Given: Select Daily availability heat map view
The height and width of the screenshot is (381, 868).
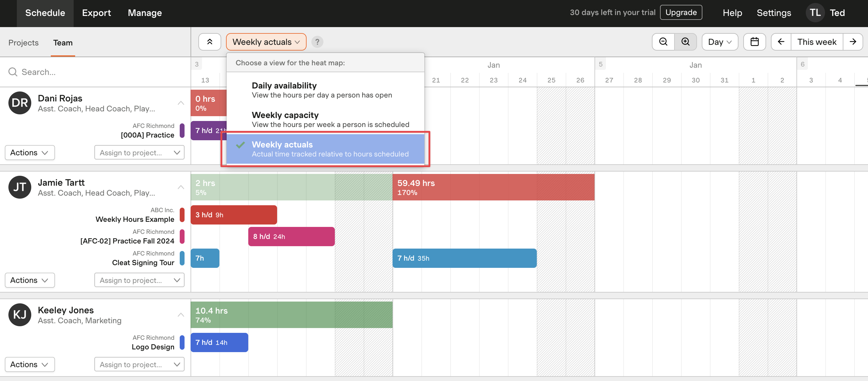Looking at the screenshot, I should point(325,90).
